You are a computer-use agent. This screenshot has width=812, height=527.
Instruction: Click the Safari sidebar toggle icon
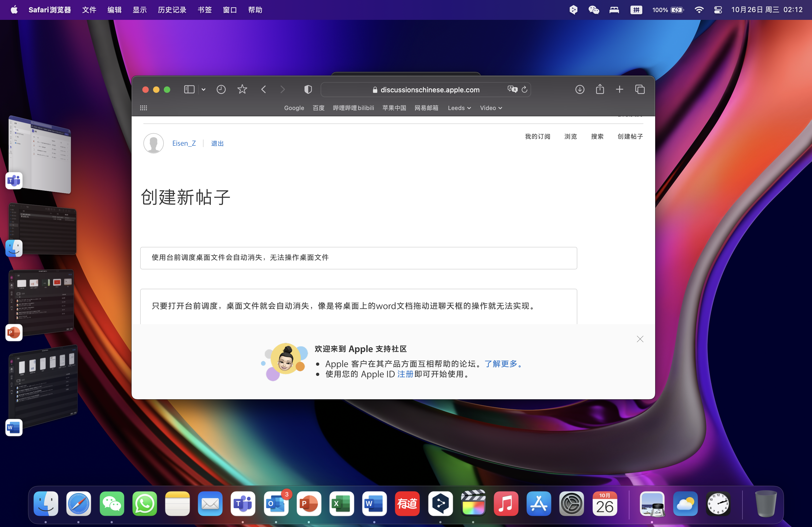tap(189, 89)
